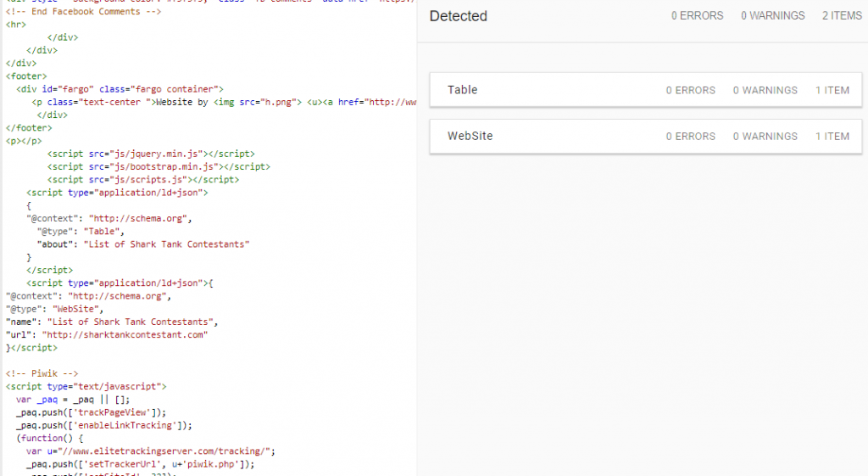Click 1 ITEM in the Table row
The height and width of the screenshot is (476, 868).
pyautogui.click(x=832, y=90)
